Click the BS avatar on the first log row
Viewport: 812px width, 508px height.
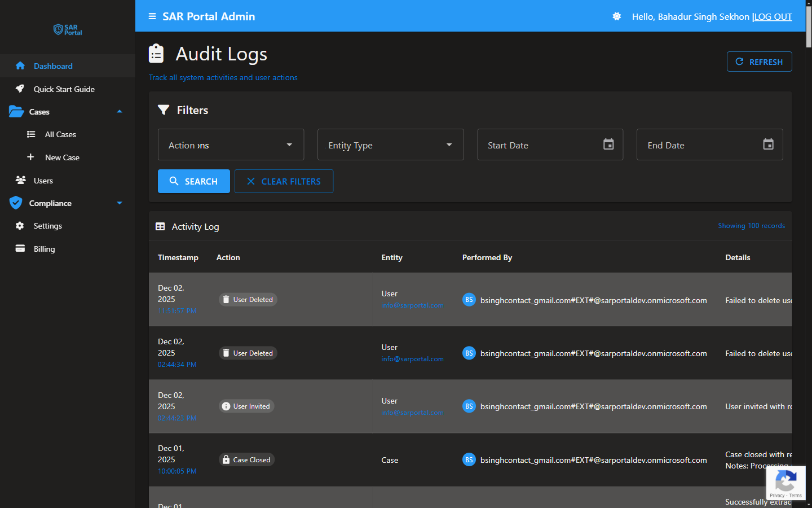click(469, 300)
